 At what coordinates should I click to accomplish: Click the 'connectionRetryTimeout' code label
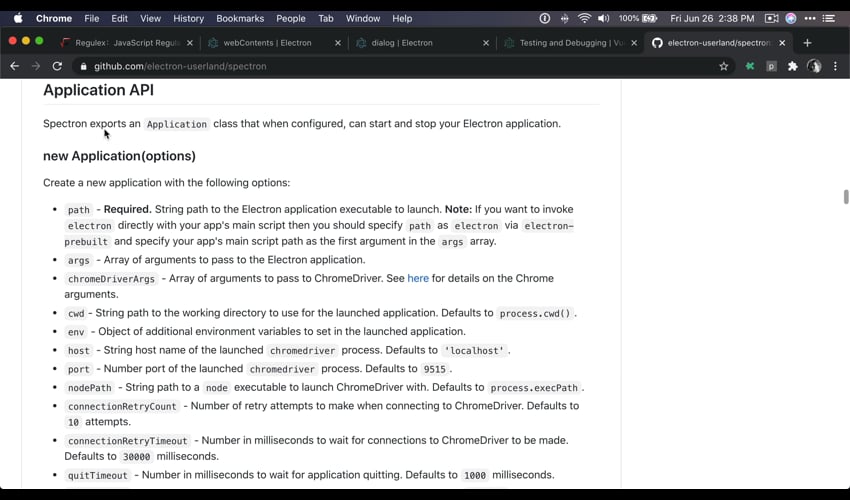tap(127, 441)
